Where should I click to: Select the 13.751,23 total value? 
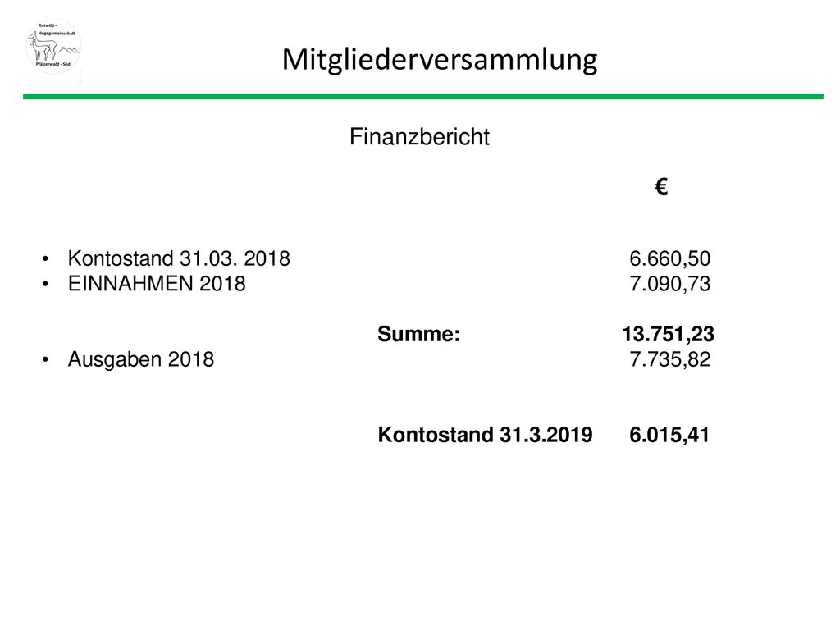pos(668,335)
